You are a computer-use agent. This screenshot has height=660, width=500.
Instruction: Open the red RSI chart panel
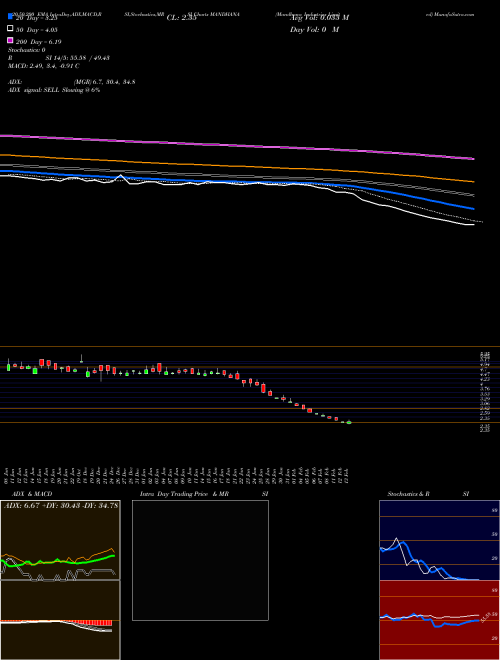point(439,620)
